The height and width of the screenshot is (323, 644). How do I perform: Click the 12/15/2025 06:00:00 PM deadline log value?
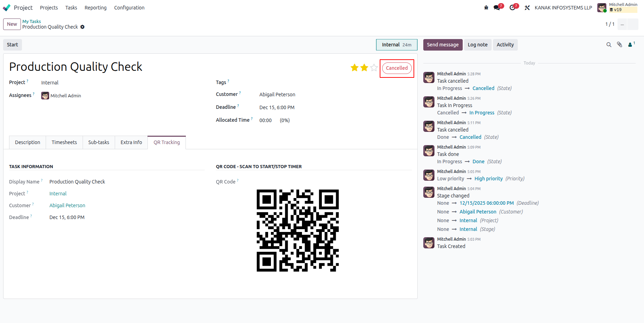pyautogui.click(x=486, y=203)
